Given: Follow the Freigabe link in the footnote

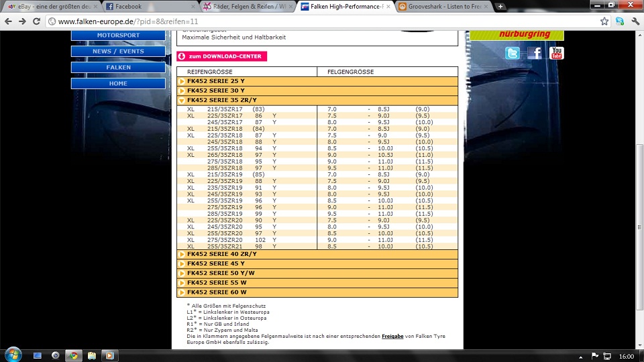Looking at the screenshot, I should coord(392,336).
